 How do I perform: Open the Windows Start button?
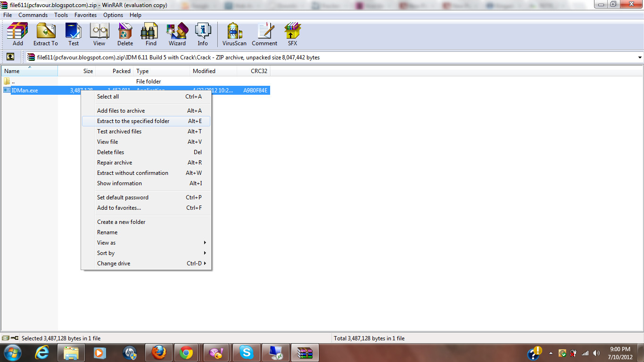click(x=12, y=353)
